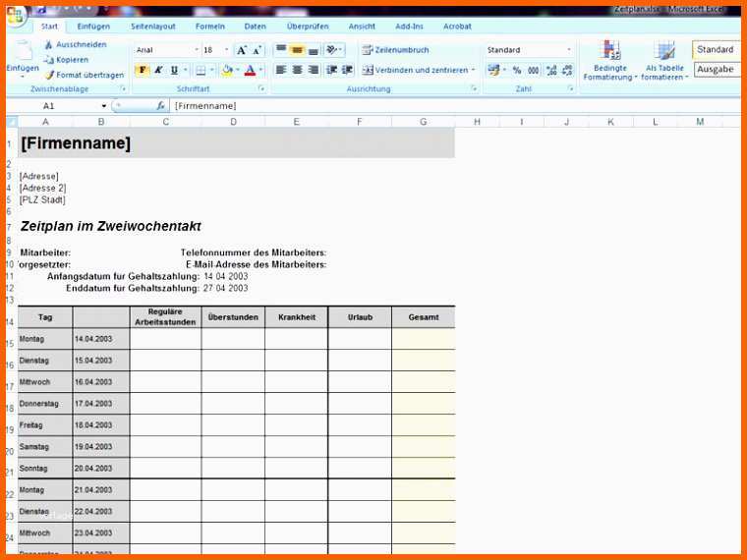Screen dimensions: 747x560
Task: Align text right
Action: click(313, 70)
